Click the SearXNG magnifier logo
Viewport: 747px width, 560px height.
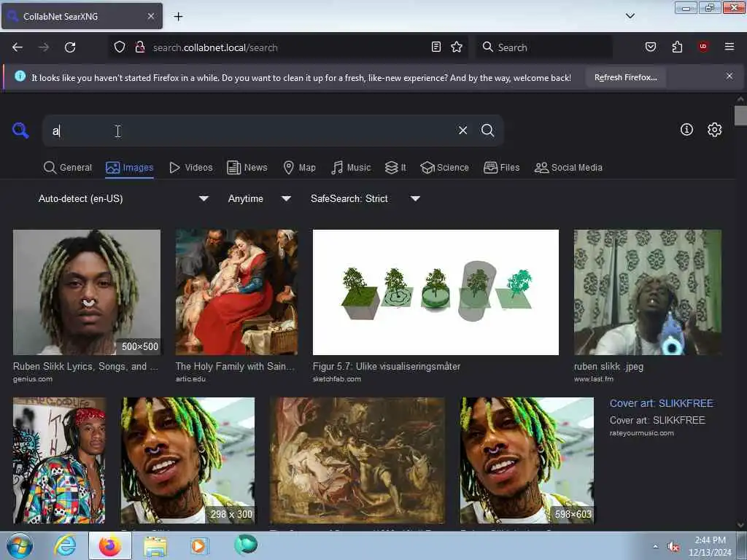pos(20,131)
